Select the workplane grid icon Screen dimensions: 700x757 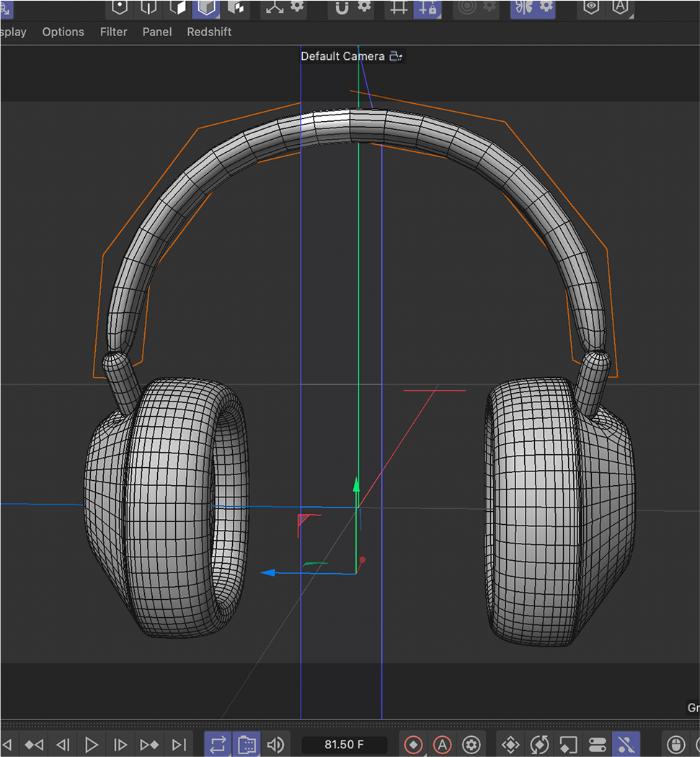click(x=399, y=8)
